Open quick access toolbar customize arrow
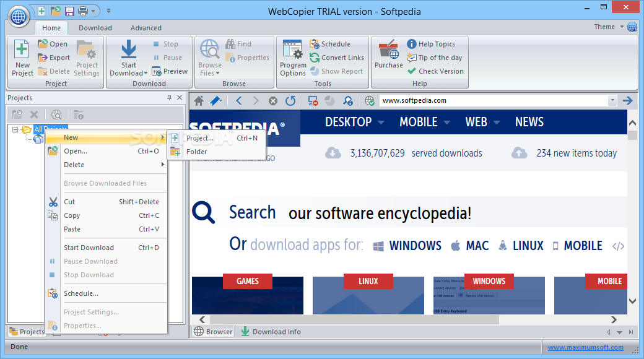644x359 pixels. point(108,11)
